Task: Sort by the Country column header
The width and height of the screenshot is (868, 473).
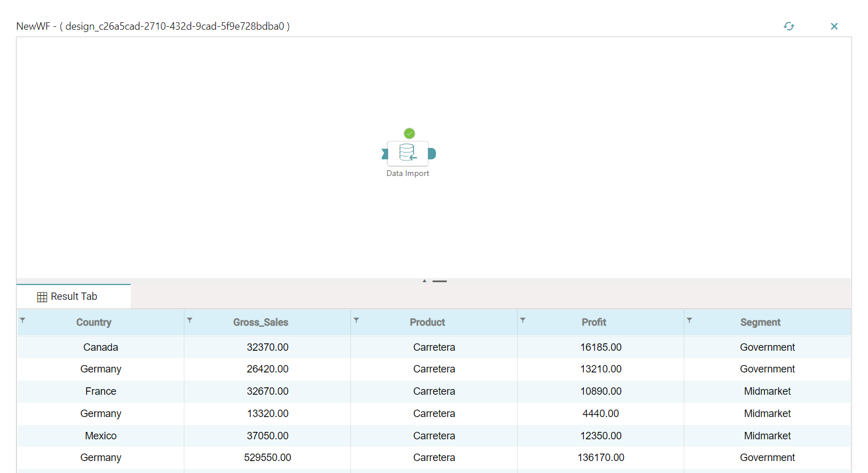Action: click(x=94, y=322)
